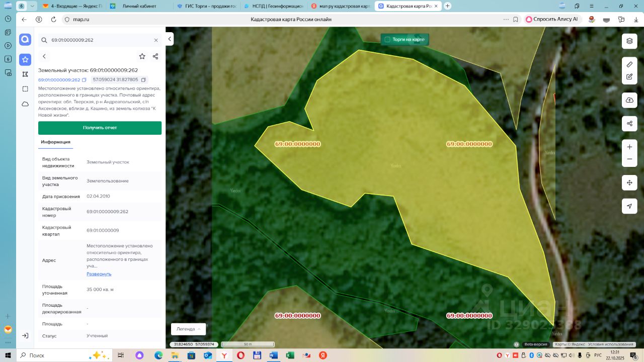This screenshot has height=362, width=644.
Task: Collapse the left information panel
Action: pos(170,39)
